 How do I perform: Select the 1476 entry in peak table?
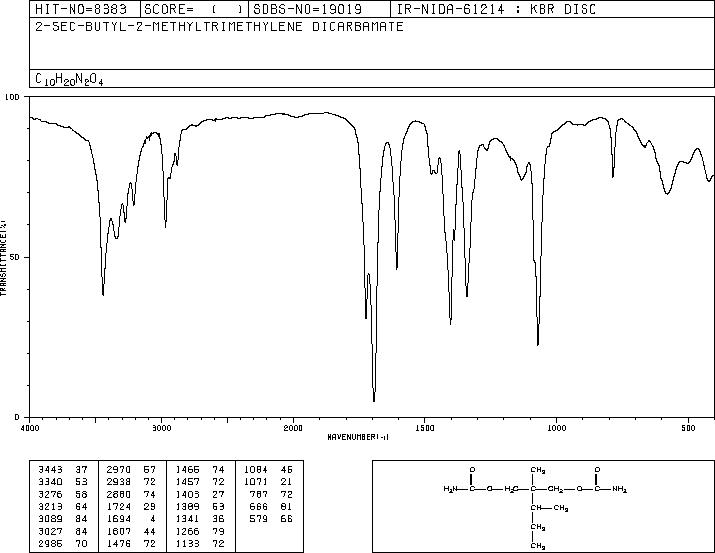coord(119,543)
